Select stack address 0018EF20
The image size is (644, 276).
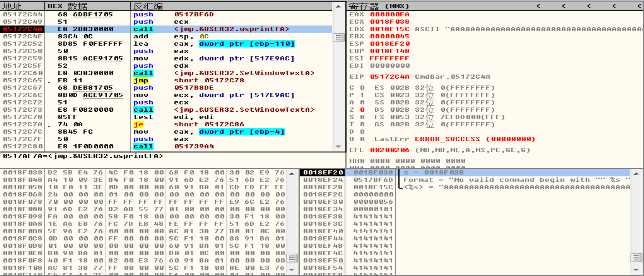(x=323, y=172)
